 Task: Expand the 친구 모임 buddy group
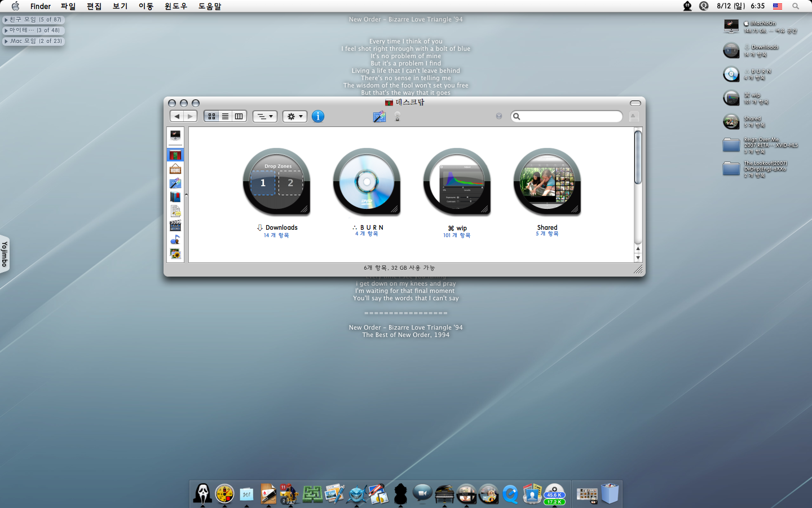[x=33, y=20]
